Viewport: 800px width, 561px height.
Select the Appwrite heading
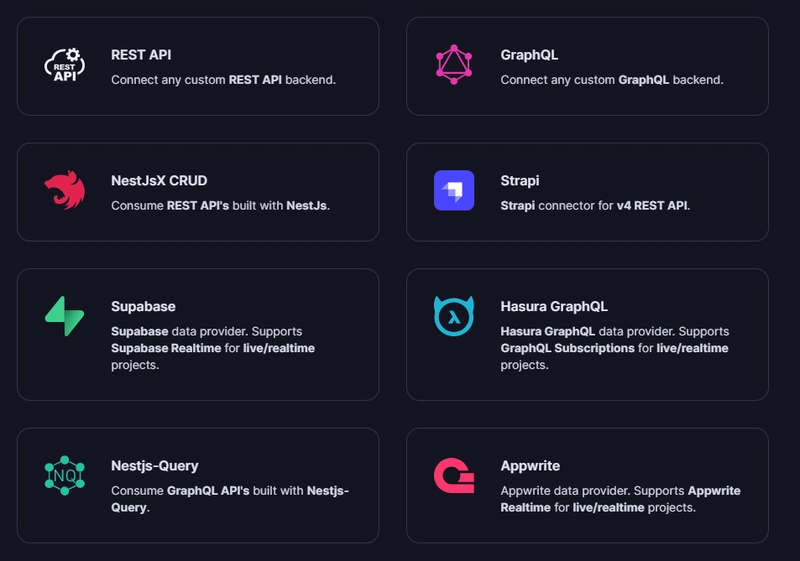coord(530,466)
